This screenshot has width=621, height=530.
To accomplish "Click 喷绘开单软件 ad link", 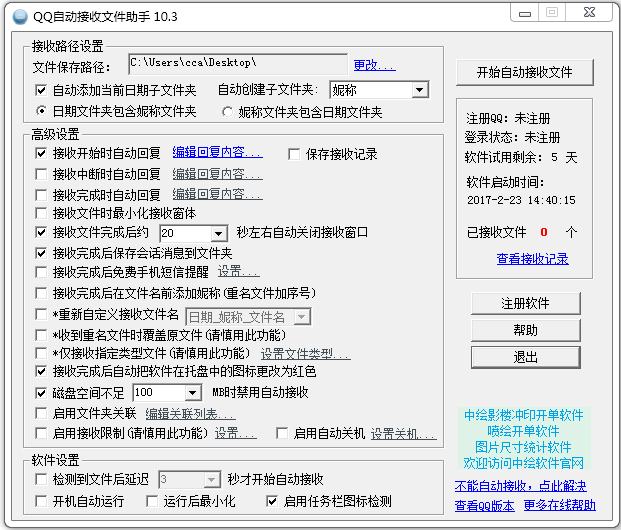I will tap(523, 431).
